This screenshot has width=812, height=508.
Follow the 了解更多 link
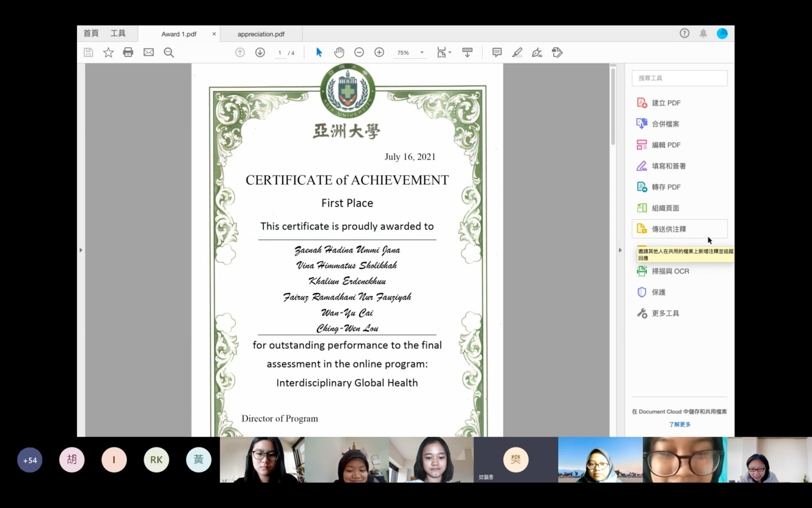pyautogui.click(x=680, y=424)
